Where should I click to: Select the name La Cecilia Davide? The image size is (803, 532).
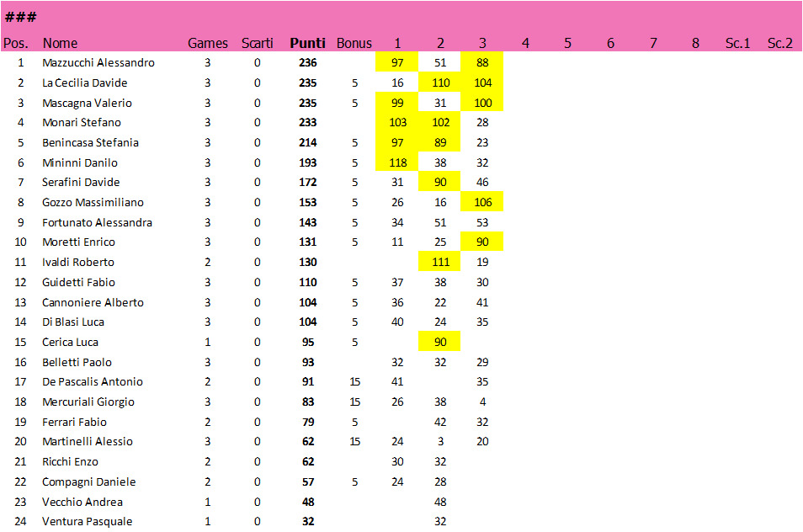coord(84,83)
